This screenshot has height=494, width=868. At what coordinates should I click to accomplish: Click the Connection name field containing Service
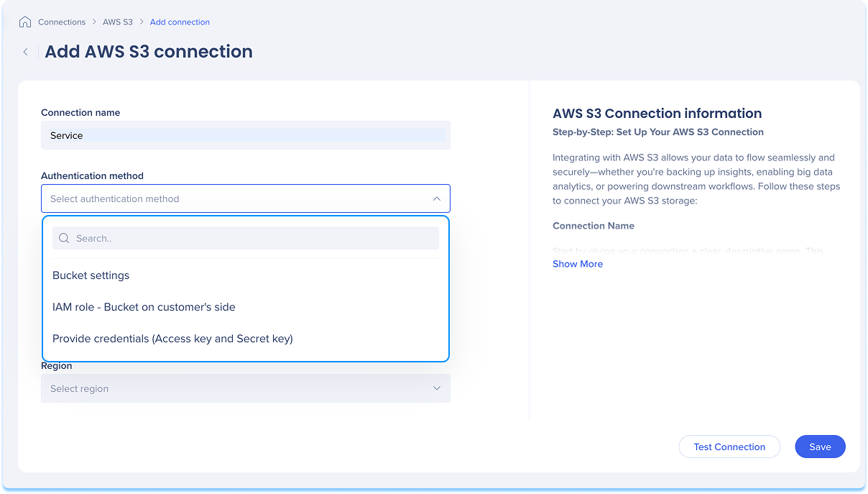(x=246, y=135)
